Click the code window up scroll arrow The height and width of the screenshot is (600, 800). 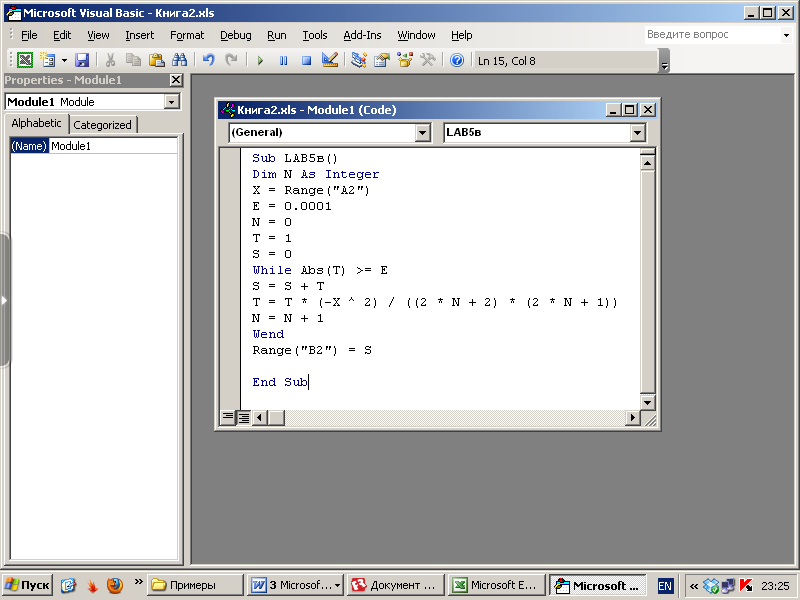tap(647, 163)
